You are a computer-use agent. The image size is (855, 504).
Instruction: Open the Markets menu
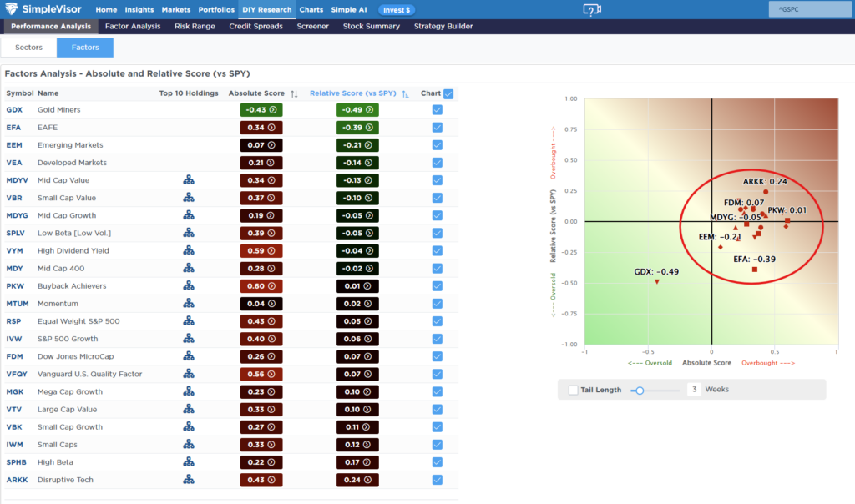(175, 10)
